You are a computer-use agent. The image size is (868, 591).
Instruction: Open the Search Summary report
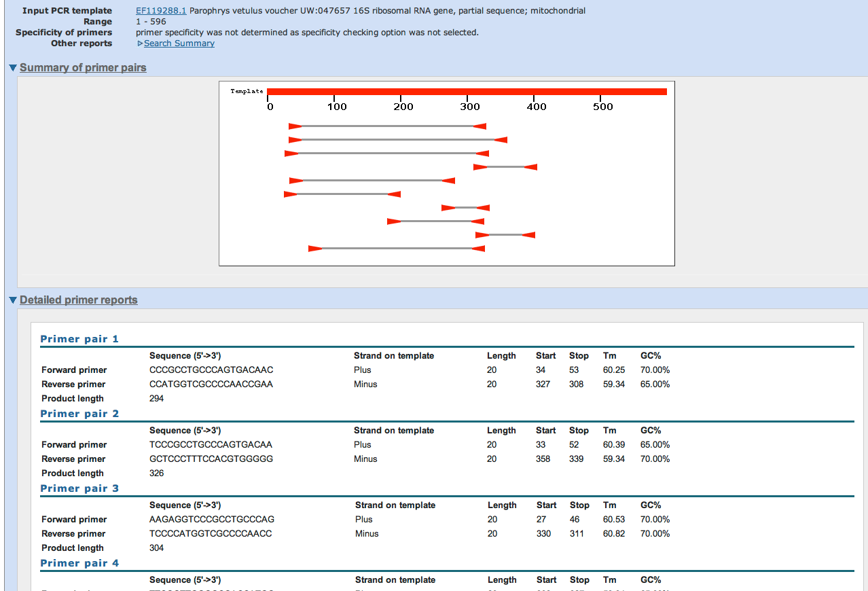point(179,43)
